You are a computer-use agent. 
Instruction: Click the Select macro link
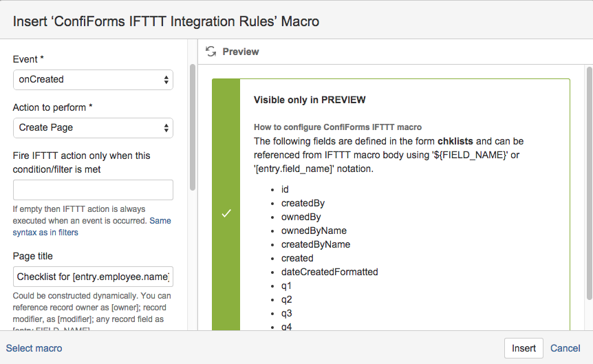click(34, 348)
